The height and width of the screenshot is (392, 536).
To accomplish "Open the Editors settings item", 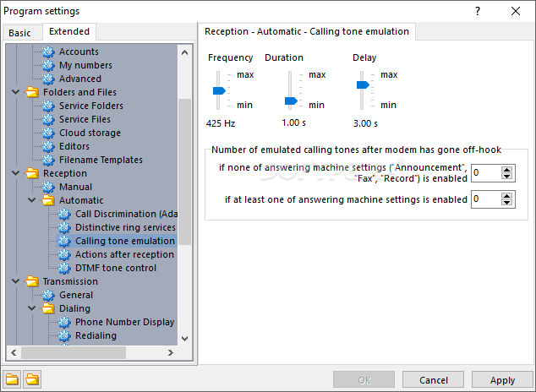I will (x=74, y=146).
